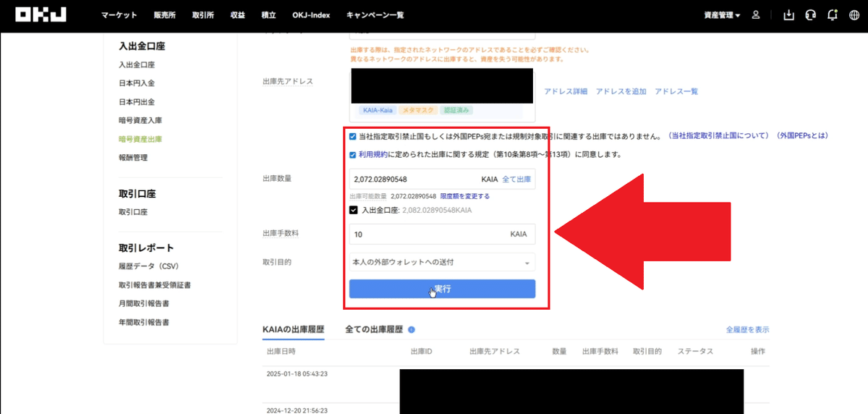Click the 限度額を変更する link
This screenshot has height=414, width=868.
465,196
